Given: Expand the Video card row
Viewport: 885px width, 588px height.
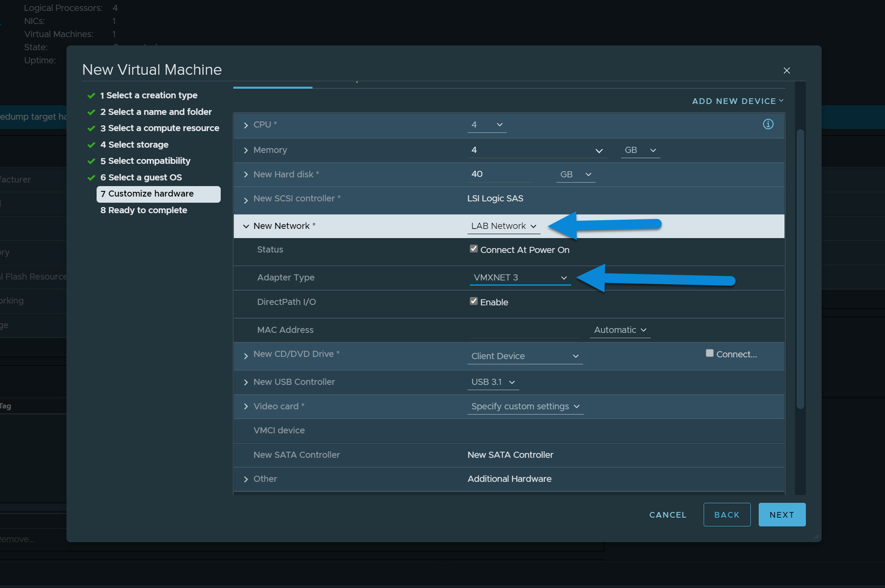Looking at the screenshot, I should coord(246,407).
